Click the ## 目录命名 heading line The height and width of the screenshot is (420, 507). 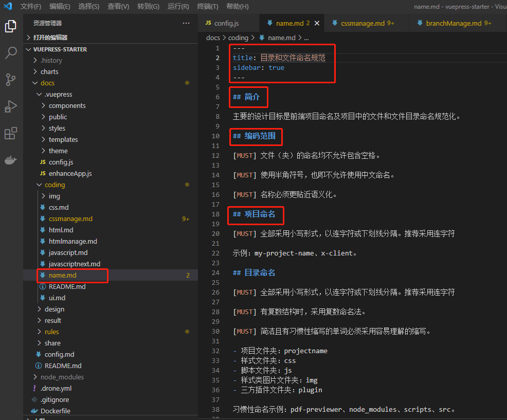coord(254,272)
